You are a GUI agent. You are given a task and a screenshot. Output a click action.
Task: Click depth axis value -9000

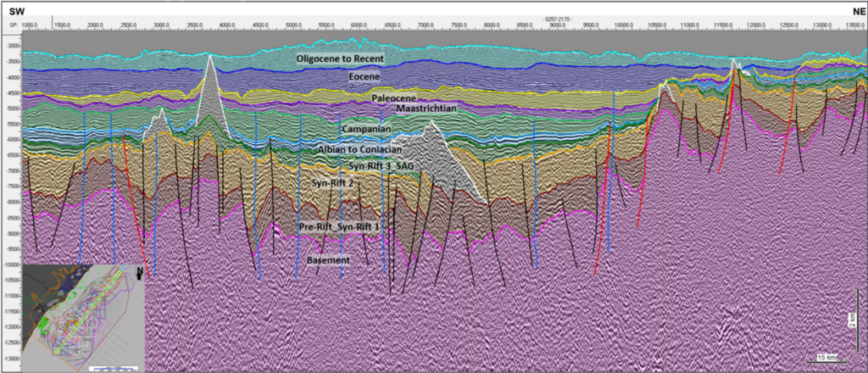[13, 234]
